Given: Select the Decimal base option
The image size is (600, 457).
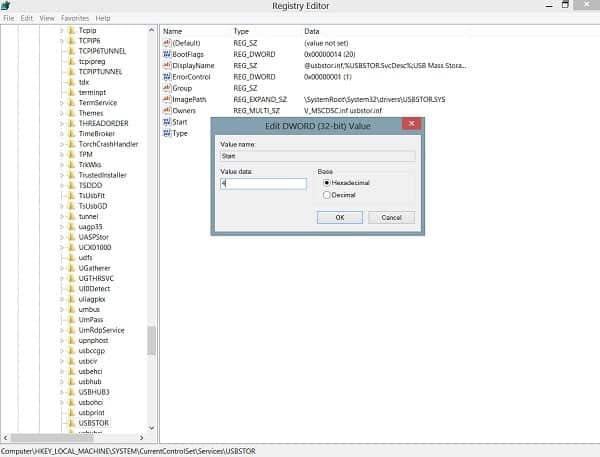Looking at the screenshot, I should click(x=326, y=195).
